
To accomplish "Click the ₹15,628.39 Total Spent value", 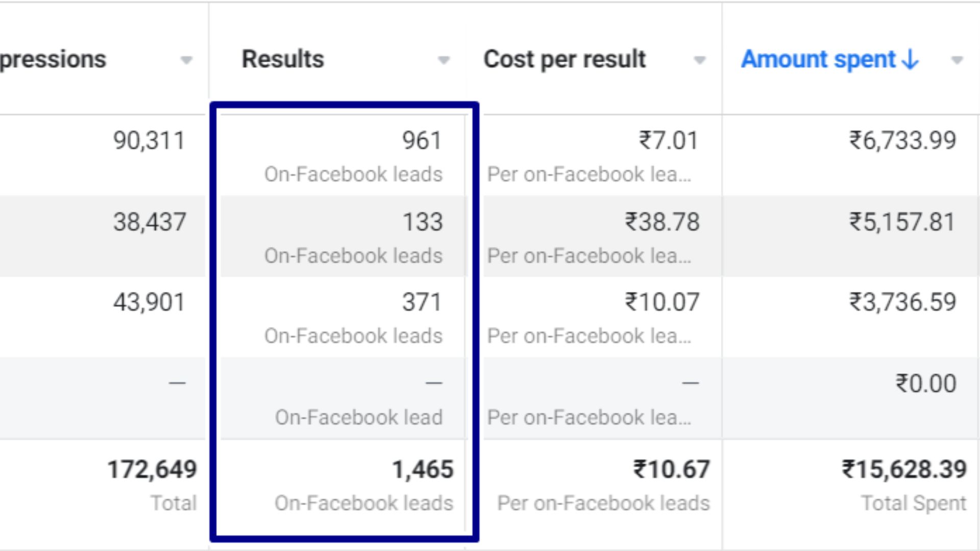I will point(904,469).
